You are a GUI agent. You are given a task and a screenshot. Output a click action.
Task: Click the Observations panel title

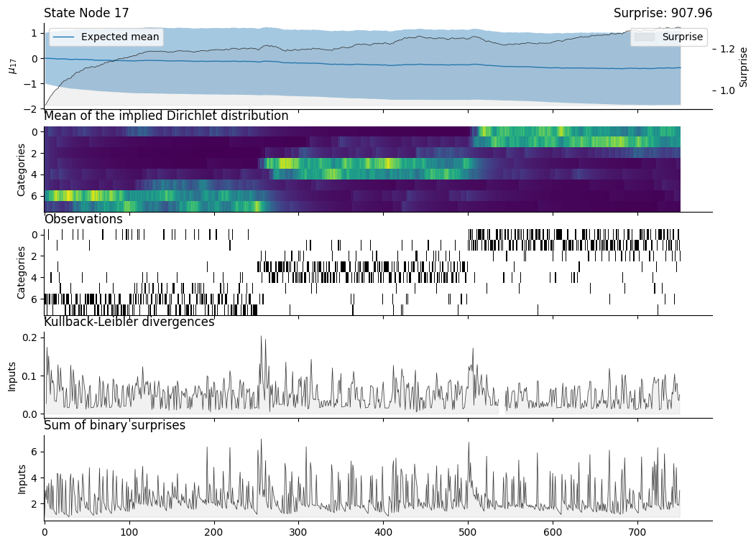click(83, 219)
